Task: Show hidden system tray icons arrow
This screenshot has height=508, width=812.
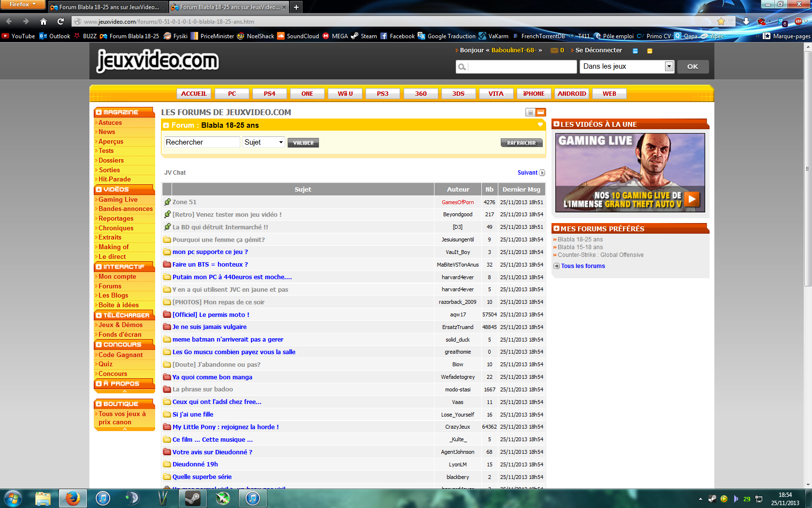Action: tap(700, 499)
